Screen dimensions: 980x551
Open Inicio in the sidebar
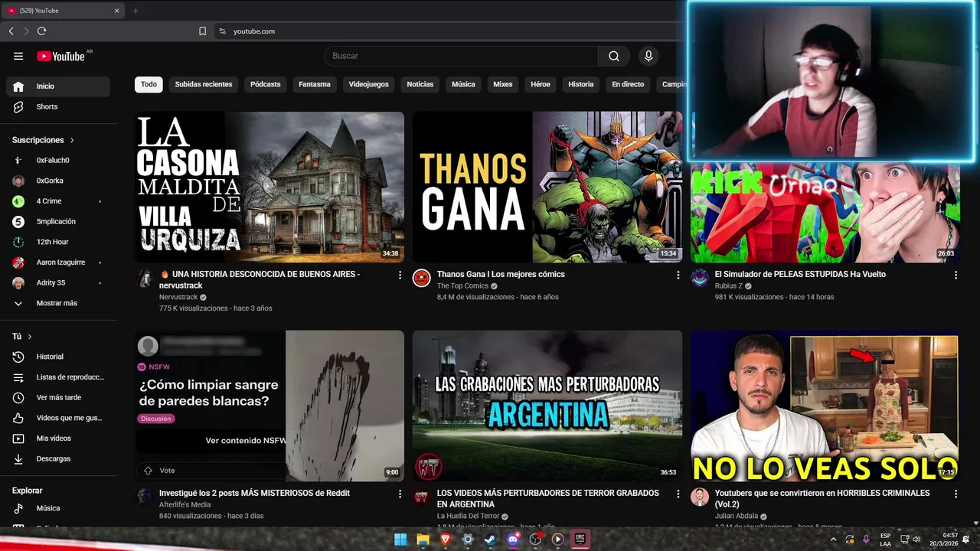click(x=58, y=86)
